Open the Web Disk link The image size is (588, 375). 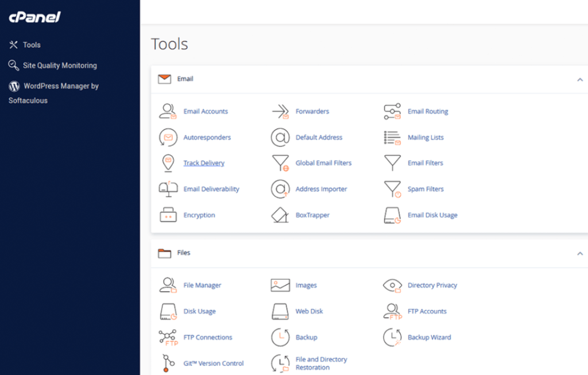tap(309, 311)
